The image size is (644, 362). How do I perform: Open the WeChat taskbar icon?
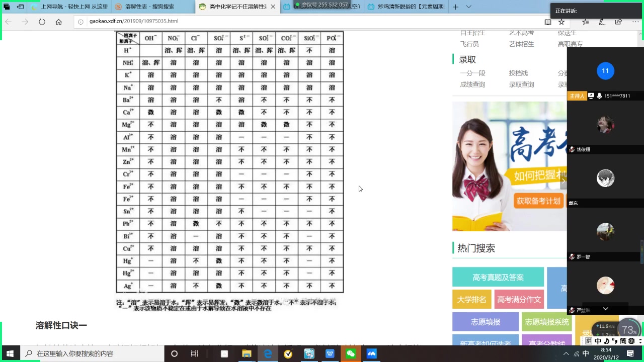(x=351, y=354)
